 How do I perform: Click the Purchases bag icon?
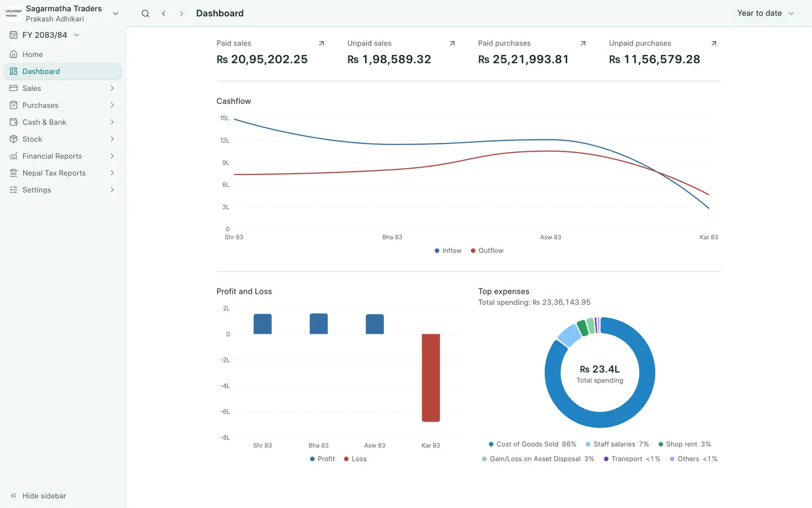(x=14, y=105)
